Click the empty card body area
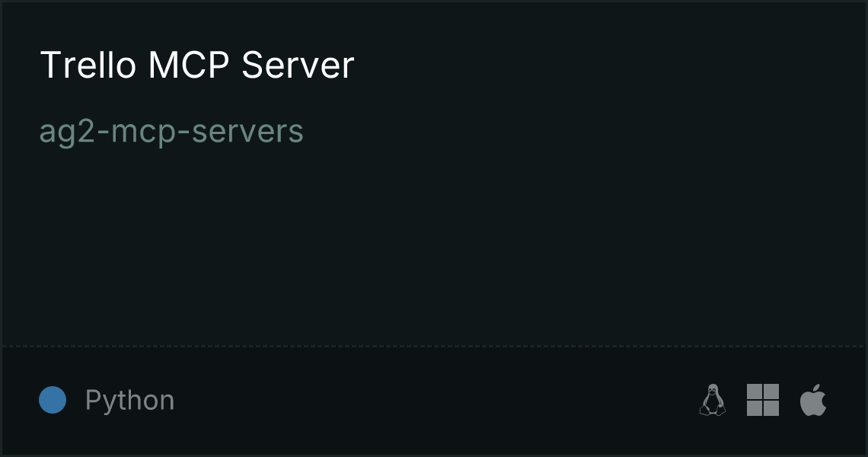The image size is (868, 457). coord(434,244)
